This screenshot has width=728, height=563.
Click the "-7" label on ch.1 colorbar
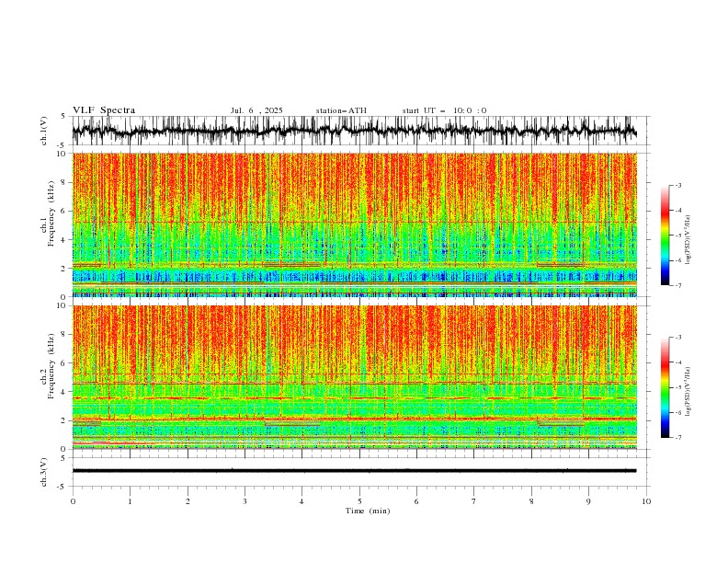(677, 285)
